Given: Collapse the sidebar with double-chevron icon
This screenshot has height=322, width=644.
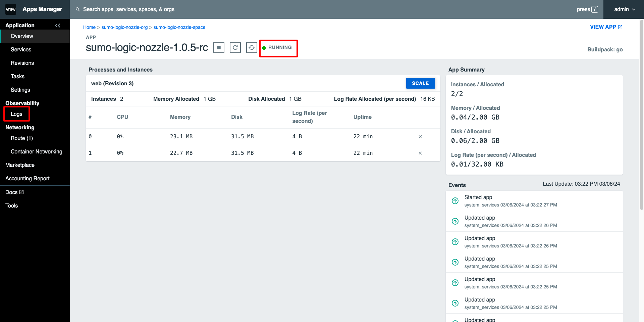Looking at the screenshot, I should tap(58, 26).
